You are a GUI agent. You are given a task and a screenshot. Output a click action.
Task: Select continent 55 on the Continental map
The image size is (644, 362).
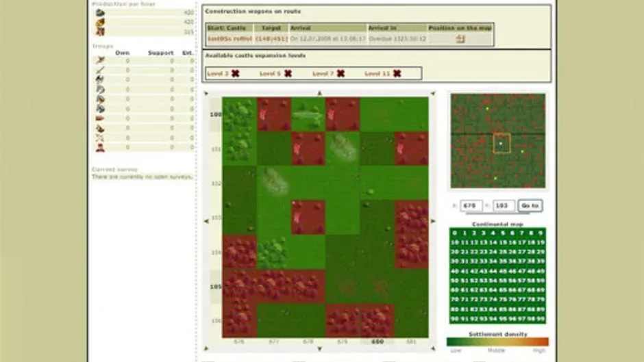pos(503,281)
